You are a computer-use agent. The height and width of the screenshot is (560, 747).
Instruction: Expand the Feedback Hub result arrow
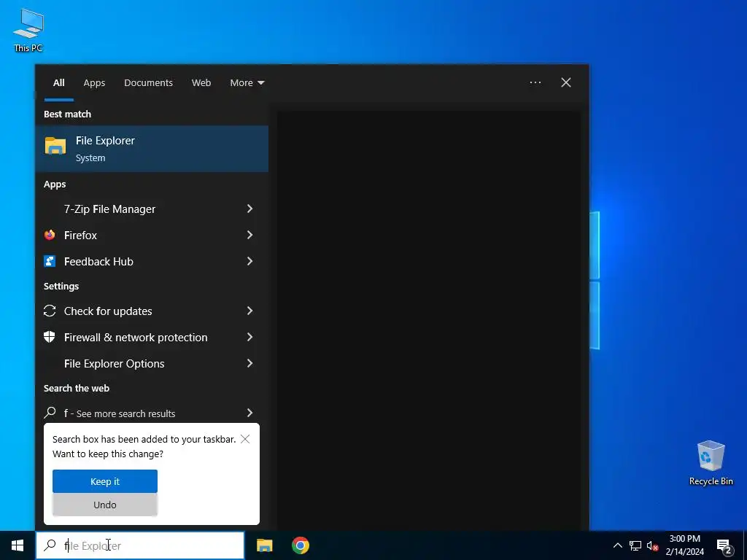249,261
